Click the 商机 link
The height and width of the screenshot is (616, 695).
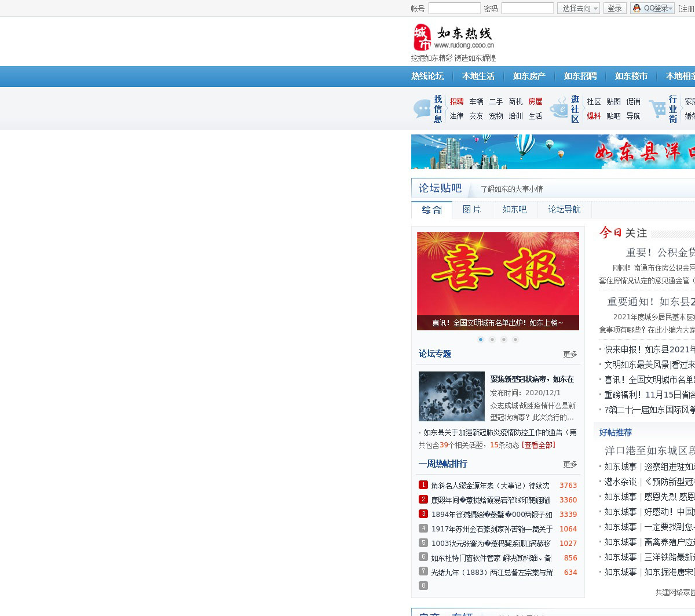(x=516, y=101)
